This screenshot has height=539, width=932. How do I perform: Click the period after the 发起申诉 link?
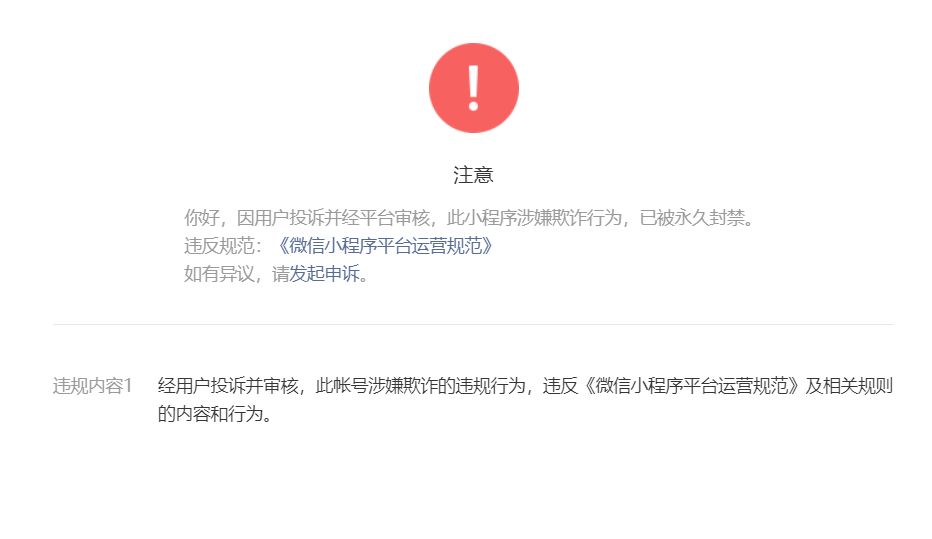coord(364,278)
